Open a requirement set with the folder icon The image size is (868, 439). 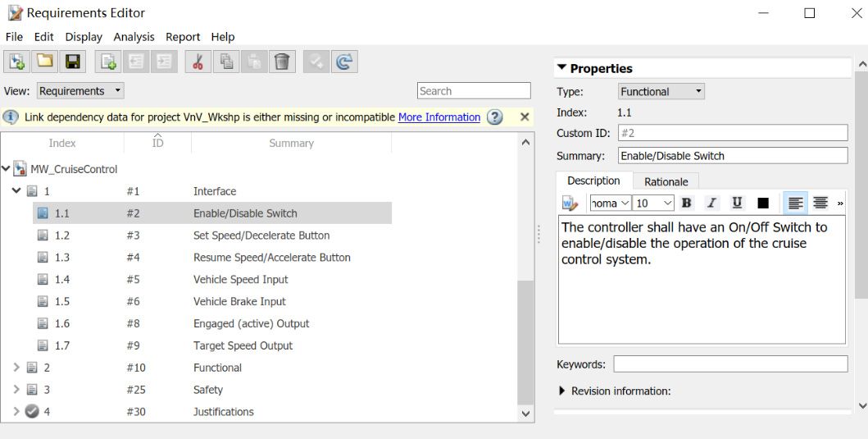(x=44, y=62)
